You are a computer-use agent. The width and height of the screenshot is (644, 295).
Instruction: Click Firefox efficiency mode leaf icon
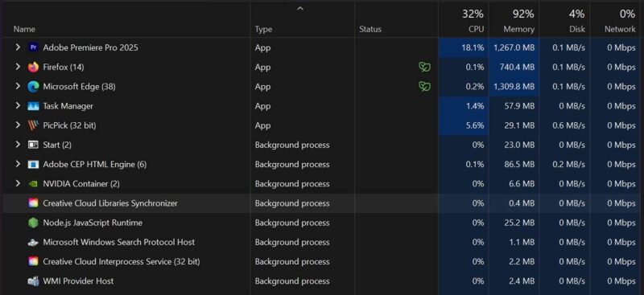pyautogui.click(x=425, y=67)
